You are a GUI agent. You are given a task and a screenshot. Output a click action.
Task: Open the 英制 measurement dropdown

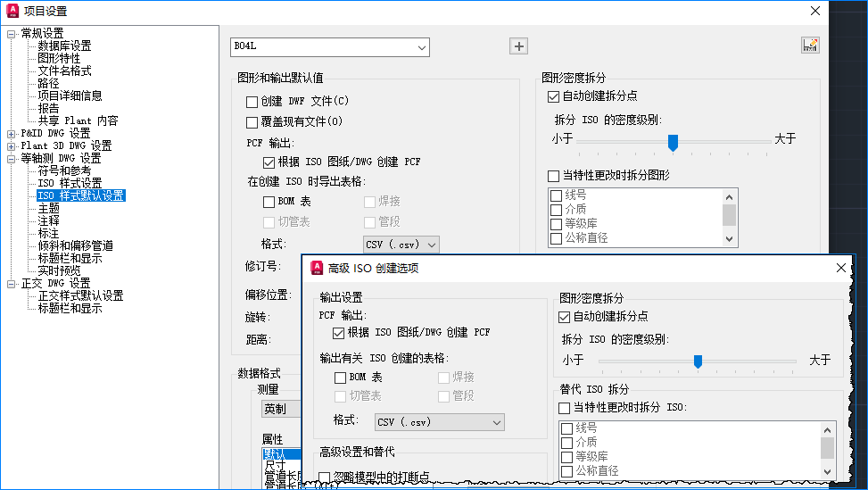pyautogui.click(x=282, y=409)
